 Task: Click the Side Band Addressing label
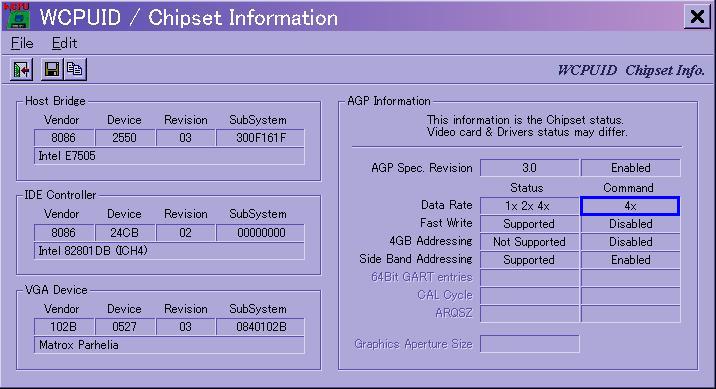(x=416, y=259)
